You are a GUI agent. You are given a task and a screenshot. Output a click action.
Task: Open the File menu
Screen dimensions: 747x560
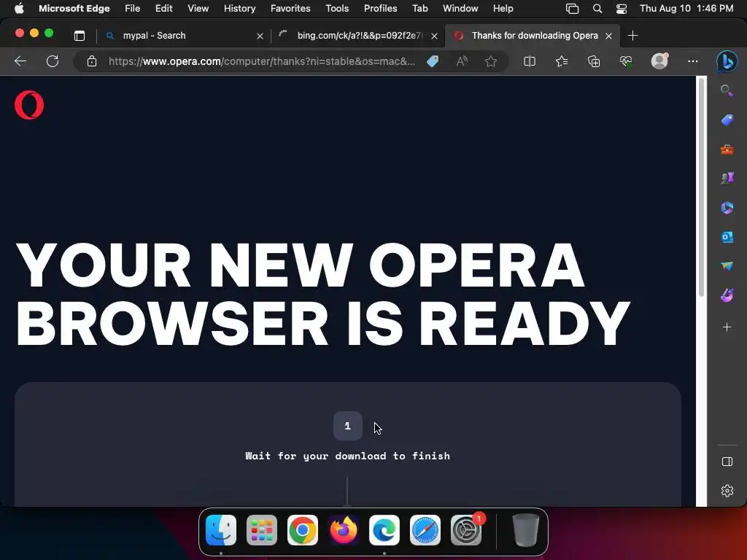tap(133, 8)
